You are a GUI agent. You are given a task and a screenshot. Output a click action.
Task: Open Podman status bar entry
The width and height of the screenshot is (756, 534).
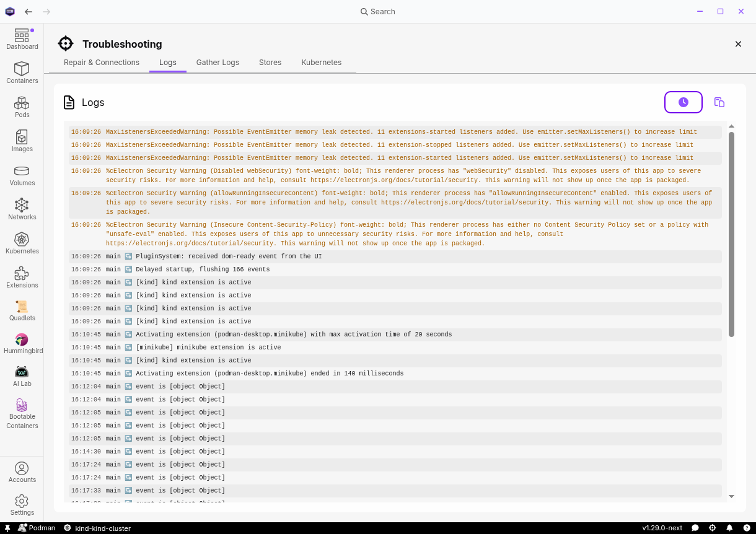point(37,528)
